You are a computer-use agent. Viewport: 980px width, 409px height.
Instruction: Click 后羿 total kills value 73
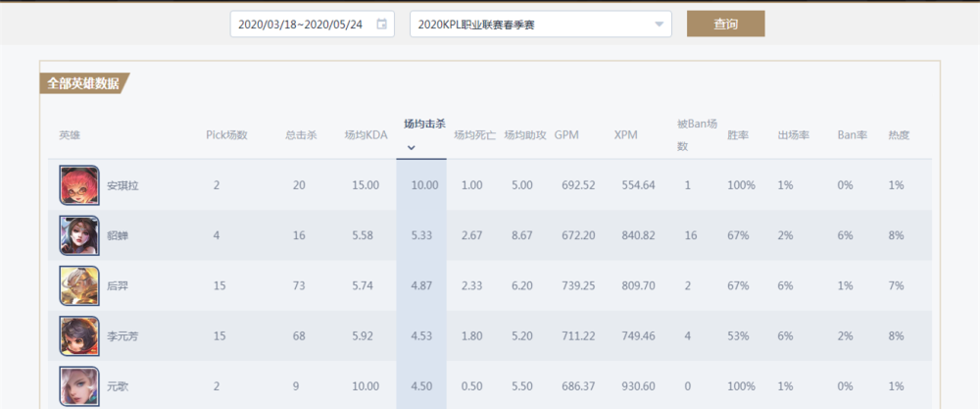click(299, 285)
